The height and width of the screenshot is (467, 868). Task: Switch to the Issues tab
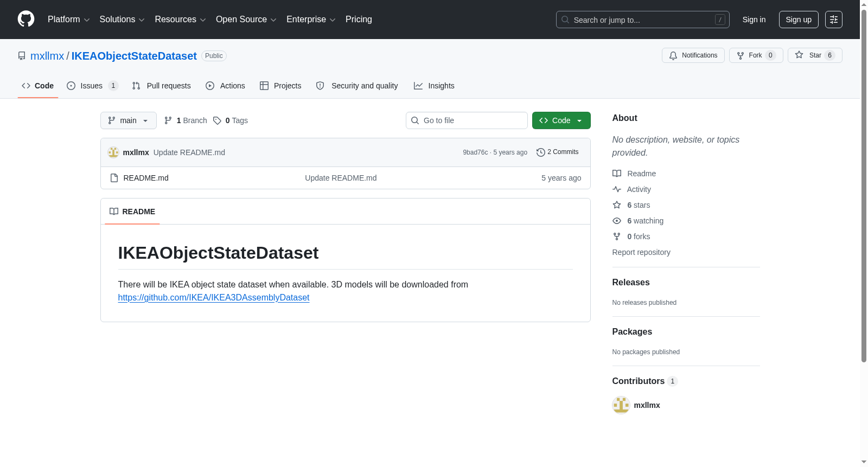(x=92, y=86)
